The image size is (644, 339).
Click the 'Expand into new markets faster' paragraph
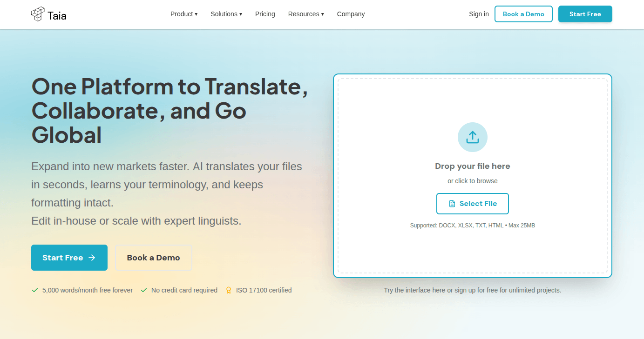167,193
